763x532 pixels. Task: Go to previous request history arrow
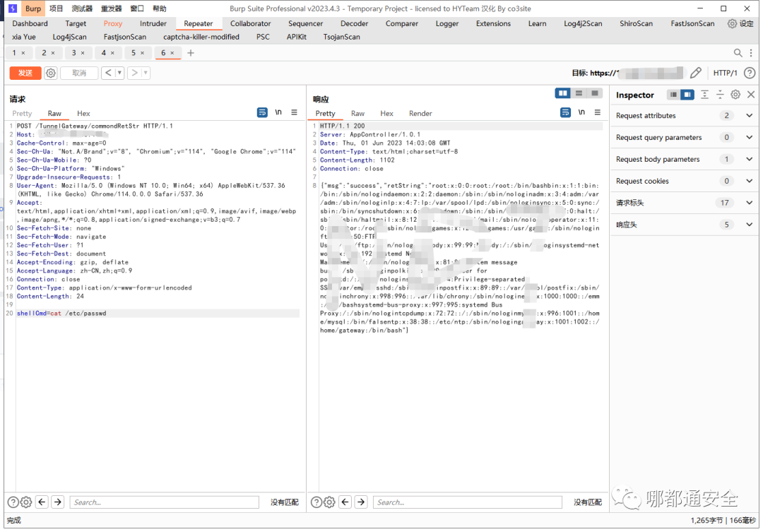(x=108, y=73)
